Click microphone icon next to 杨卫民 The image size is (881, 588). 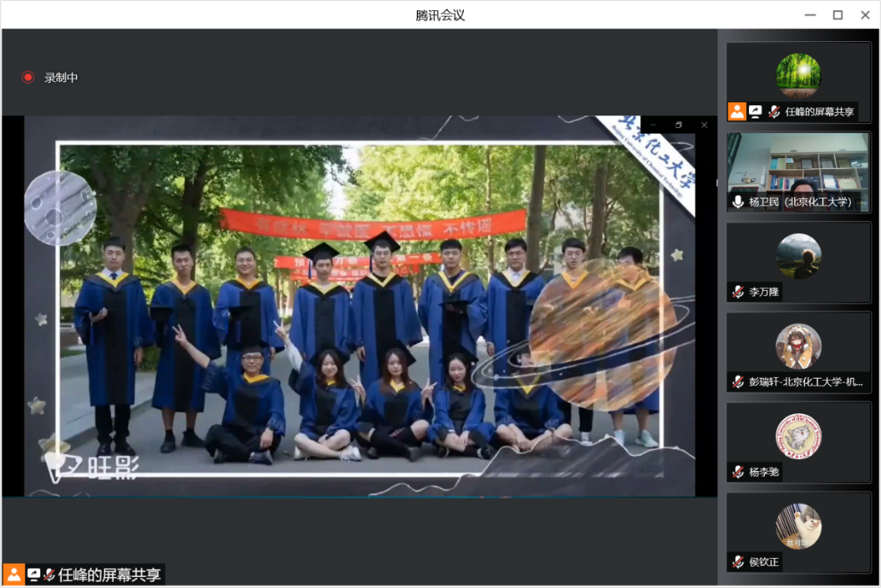click(x=738, y=202)
